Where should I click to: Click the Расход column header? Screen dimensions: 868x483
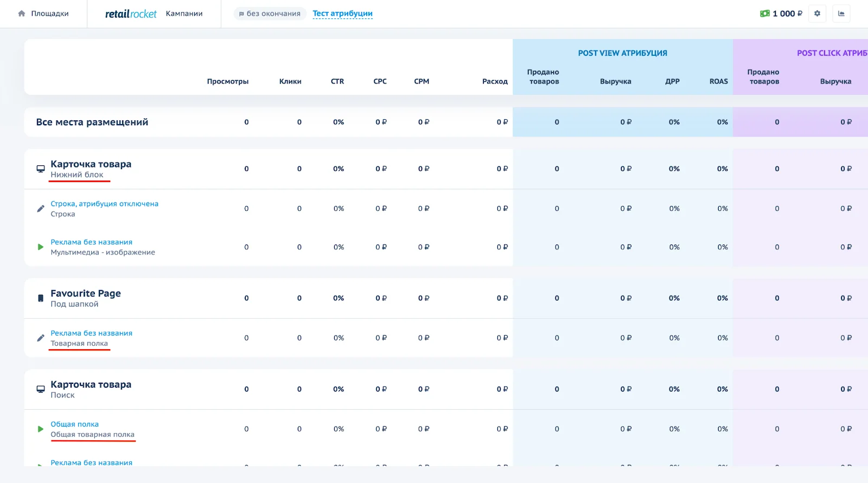coord(494,81)
